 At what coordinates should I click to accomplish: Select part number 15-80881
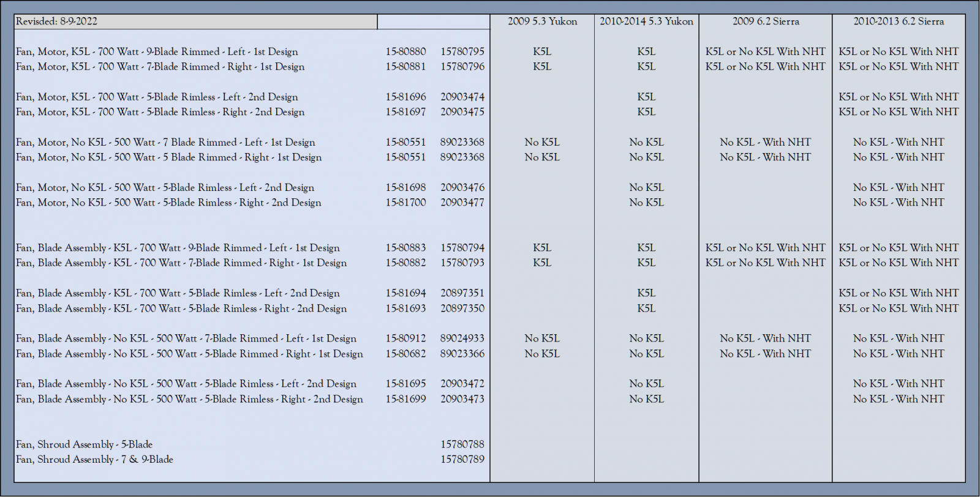[405, 67]
